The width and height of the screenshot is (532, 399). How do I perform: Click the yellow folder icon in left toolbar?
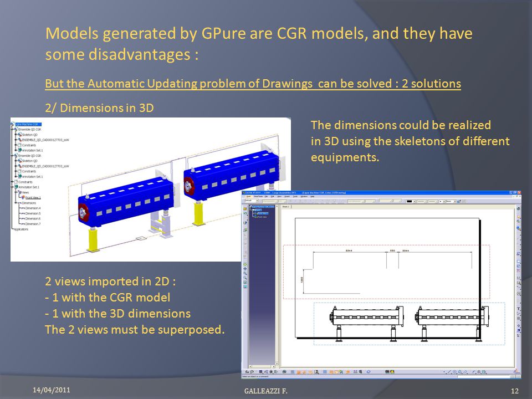pos(245,209)
